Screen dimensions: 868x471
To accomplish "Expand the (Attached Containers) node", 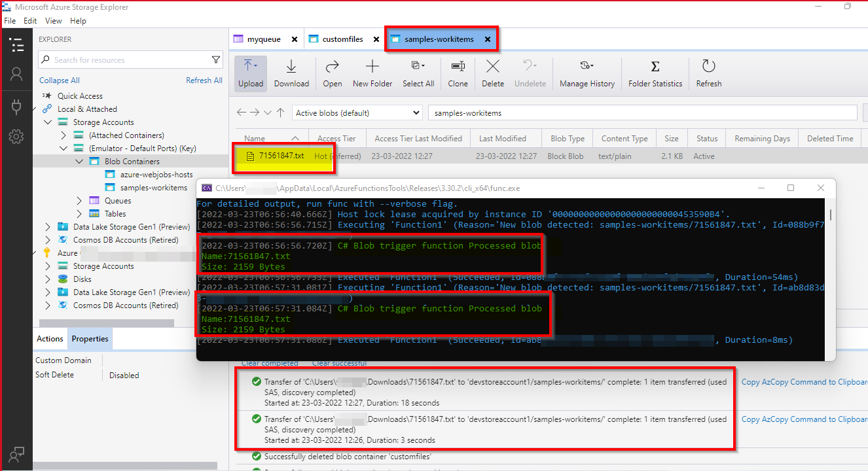I will 63,135.
